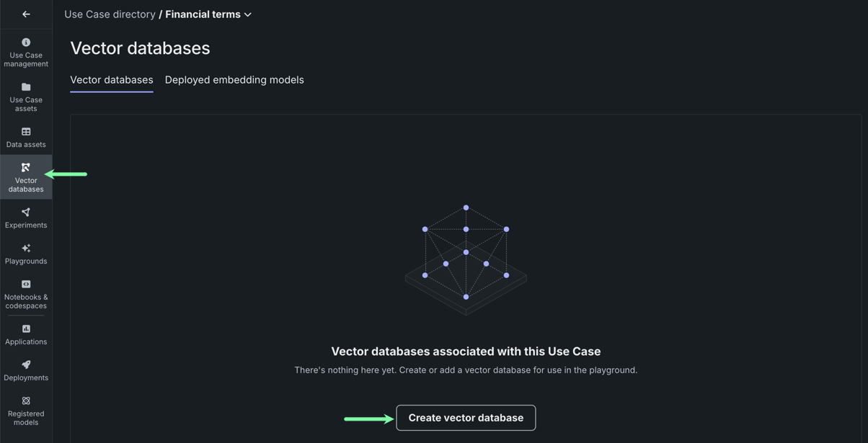Switch to the Vector databases tab
Screen dimensions: 868x443
pos(111,80)
